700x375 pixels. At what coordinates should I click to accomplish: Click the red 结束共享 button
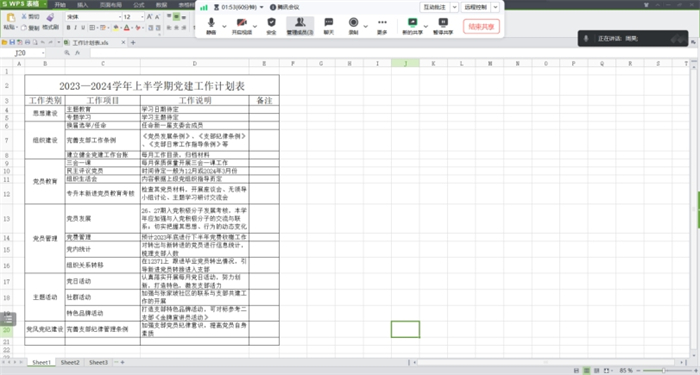point(481,26)
